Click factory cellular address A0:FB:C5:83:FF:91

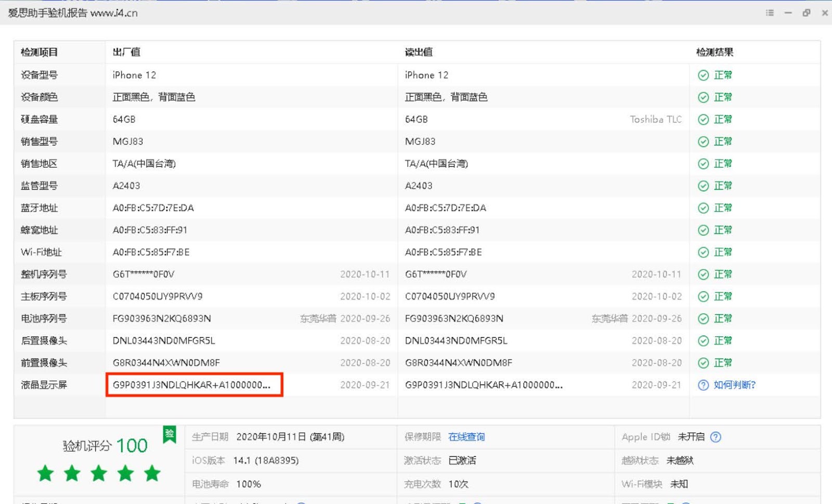(x=150, y=230)
